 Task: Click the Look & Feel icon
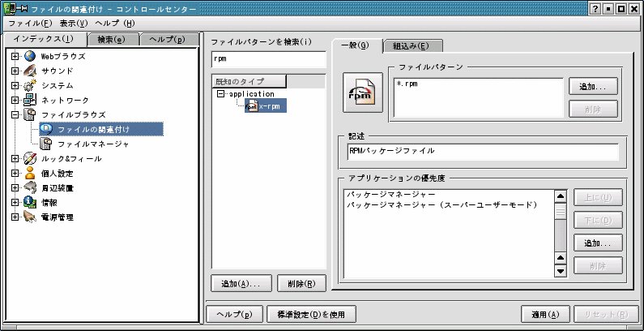click(30, 158)
